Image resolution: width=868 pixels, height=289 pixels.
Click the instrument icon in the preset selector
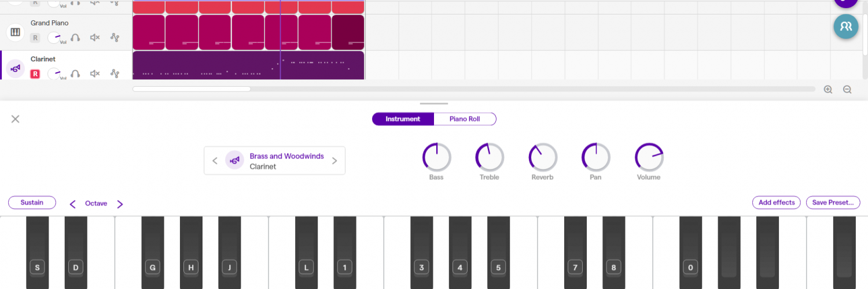coord(234,161)
